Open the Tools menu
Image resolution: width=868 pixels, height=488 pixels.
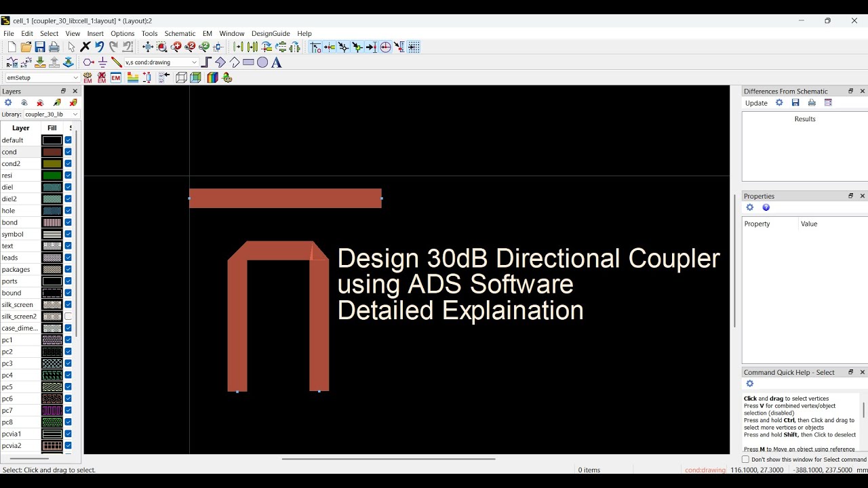pos(149,33)
